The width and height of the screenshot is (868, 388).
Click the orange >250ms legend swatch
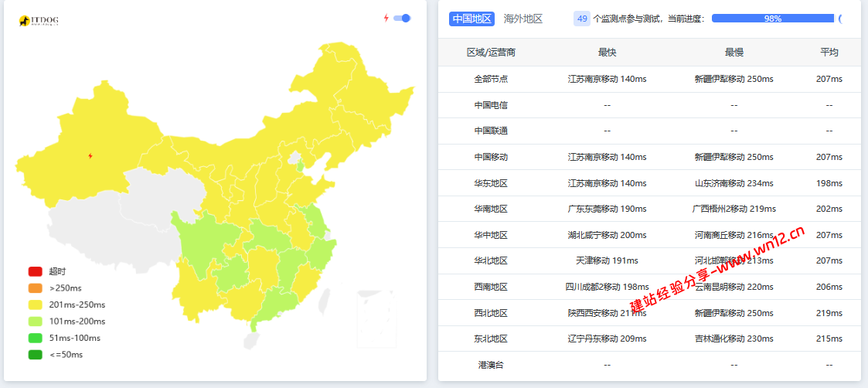(x=36, y=288)
